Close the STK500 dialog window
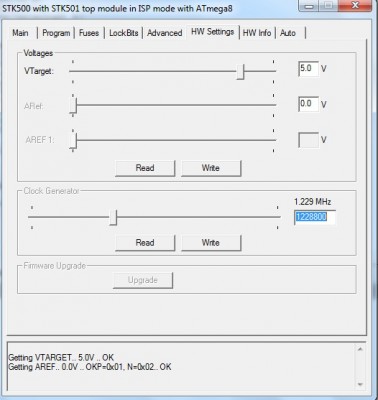The height and width of the screenshot is (400, 378). [355, 6]
